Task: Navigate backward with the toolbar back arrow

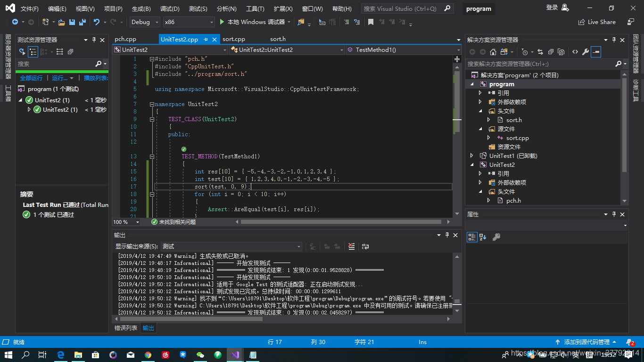Action: pos(14,22)
